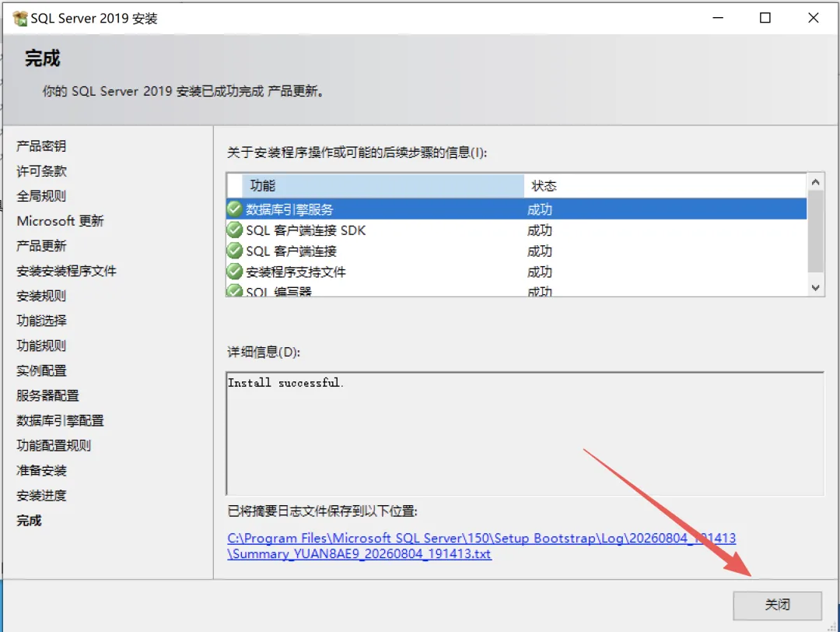Open the summary log file link
The width and height of the screenshot is (840, 632).
(x=481, y=546)
